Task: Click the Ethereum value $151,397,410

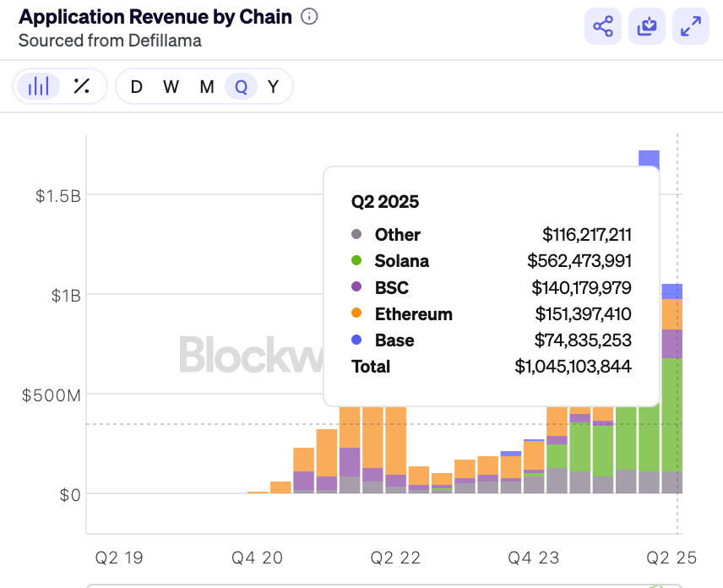Action: tap(583, 314)
